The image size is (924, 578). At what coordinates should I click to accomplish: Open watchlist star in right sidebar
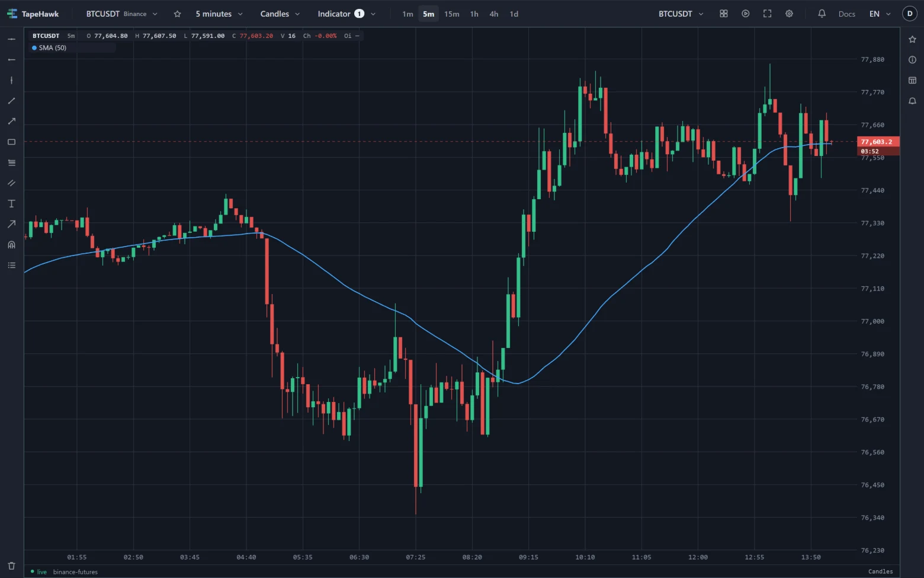tap(912, 39)
